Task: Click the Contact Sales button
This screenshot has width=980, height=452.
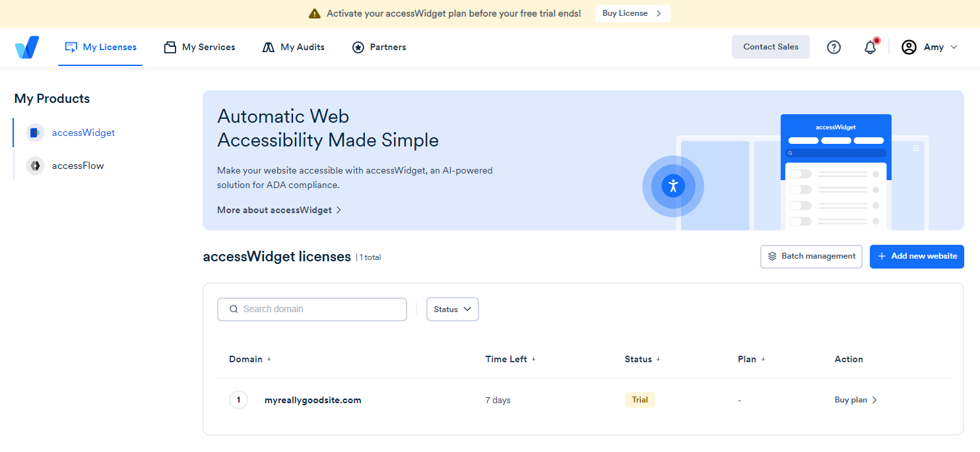Action: click(x=771, y=47)
